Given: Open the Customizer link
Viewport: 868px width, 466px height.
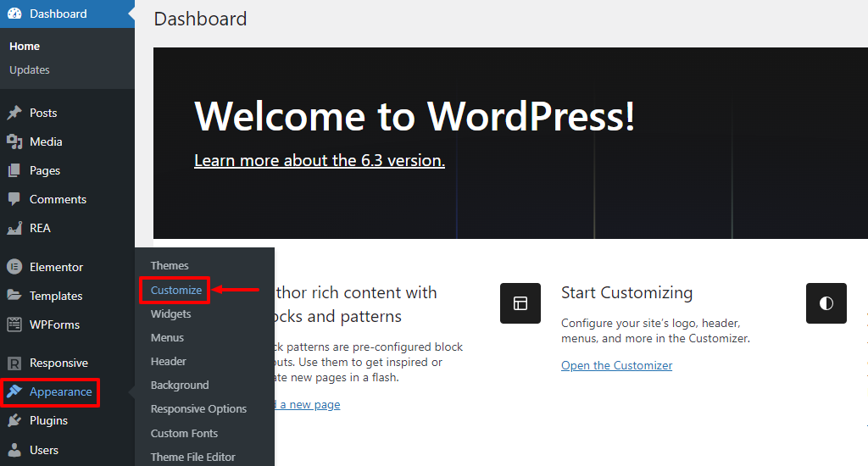Looking at the screenshot, I should [x=617, y=365].
